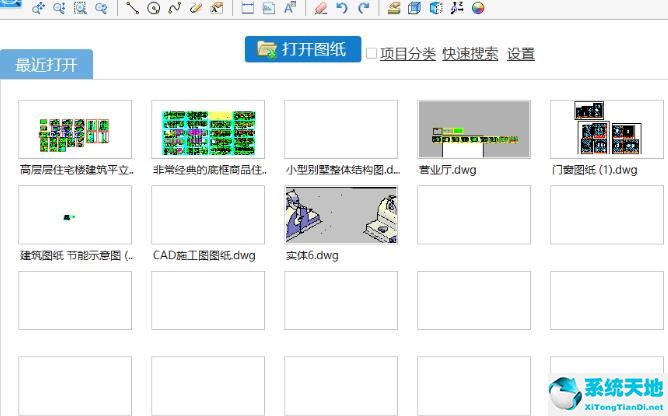Open the 实体6.dwg 3D model thumbnail
The image size is (668, 416).
click(341, 214)
